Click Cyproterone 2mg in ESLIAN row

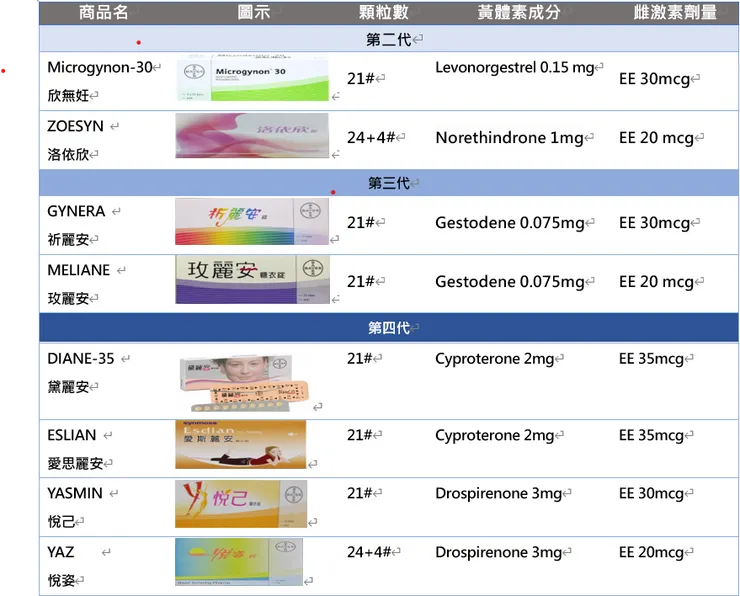coord(495,435)
